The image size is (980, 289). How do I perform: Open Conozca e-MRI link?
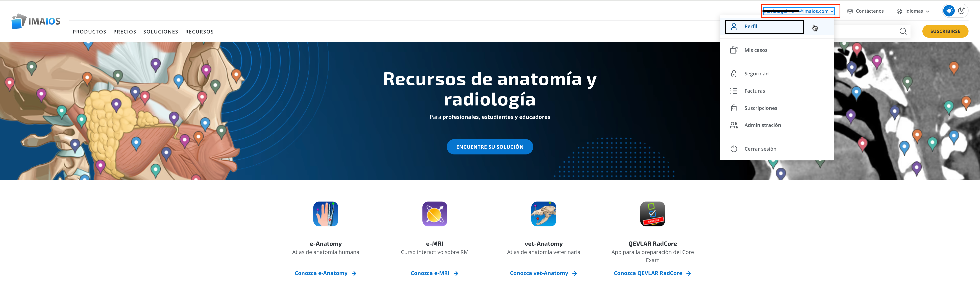point(434,273)
